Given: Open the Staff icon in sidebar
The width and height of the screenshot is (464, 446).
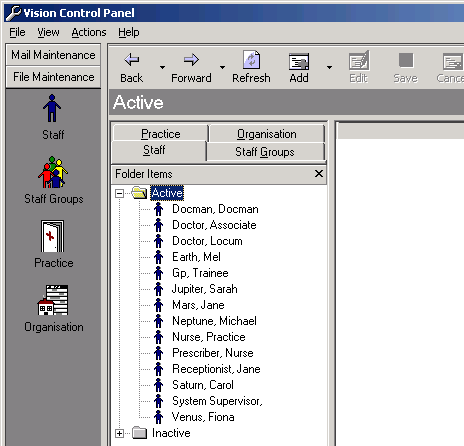Looking at the screenshot, I should [52, 108].
